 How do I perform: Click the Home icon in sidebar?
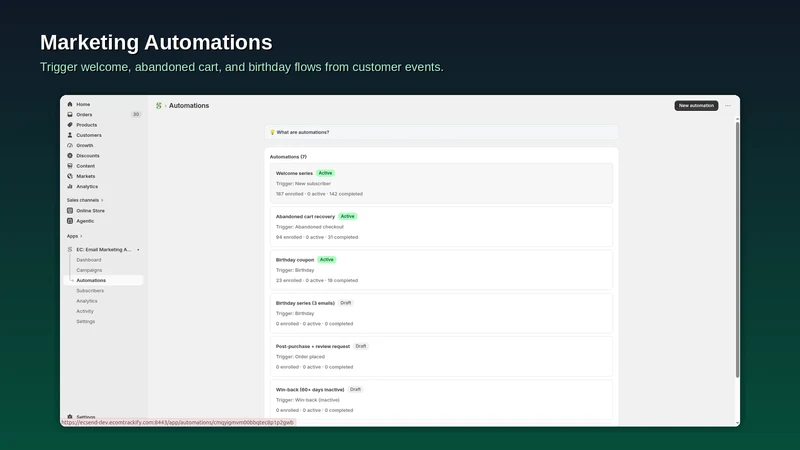click(x=70, y=104)
